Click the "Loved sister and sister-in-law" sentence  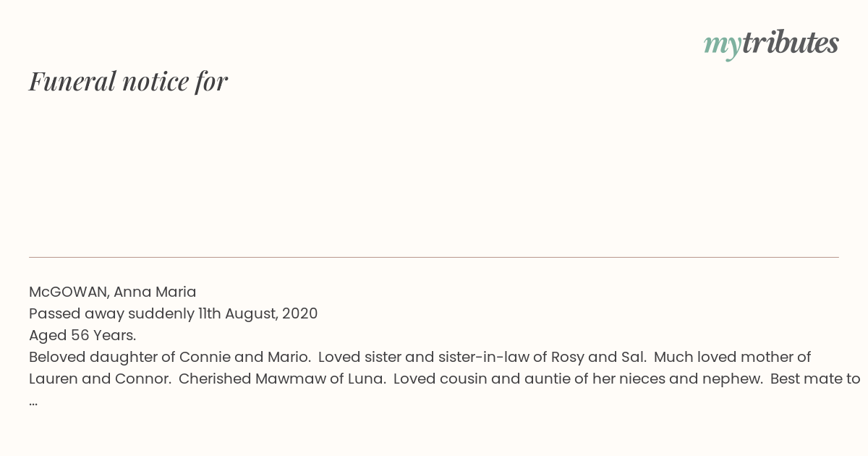(x=482, y=357)
